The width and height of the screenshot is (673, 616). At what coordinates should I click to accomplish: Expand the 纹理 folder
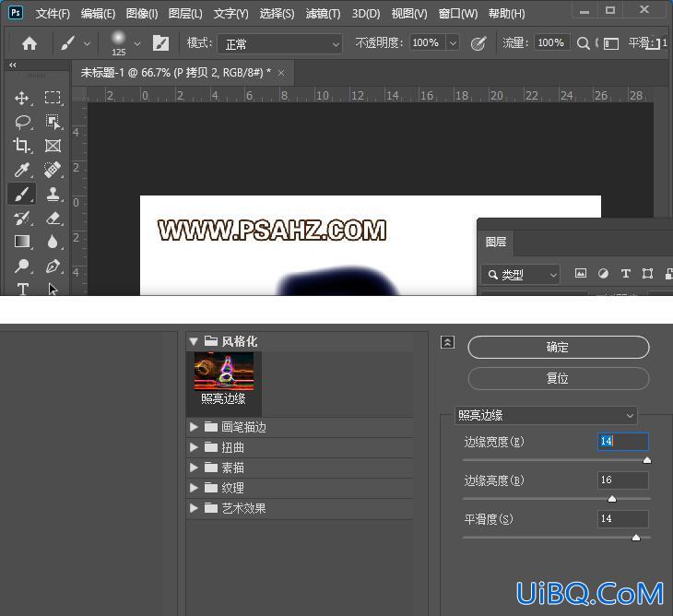194,488
